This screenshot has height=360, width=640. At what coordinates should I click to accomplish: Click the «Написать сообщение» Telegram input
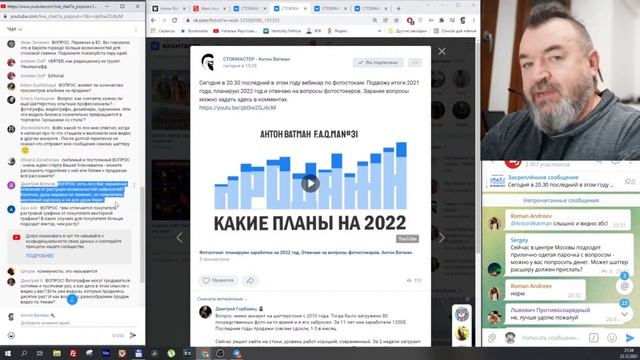(x=551, y=338)
